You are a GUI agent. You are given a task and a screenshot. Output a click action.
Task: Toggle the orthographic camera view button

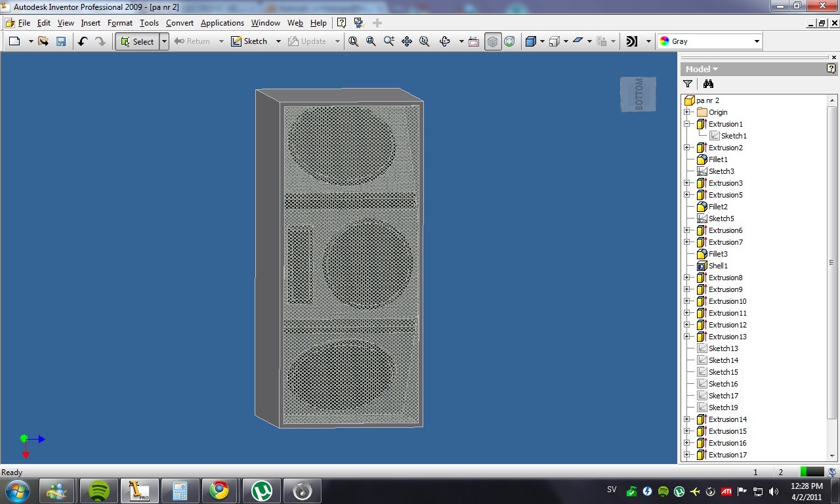point(492,41)
